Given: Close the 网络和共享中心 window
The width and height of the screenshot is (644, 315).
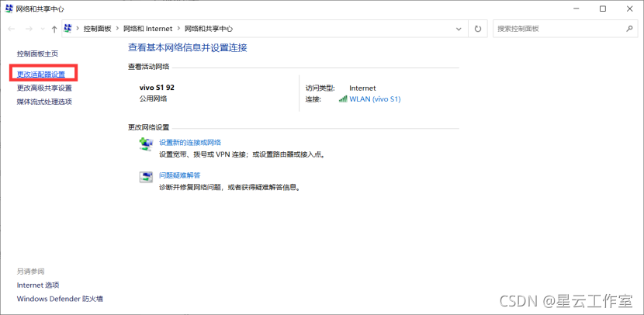Looking at the screenshot, I should [629, 9].
